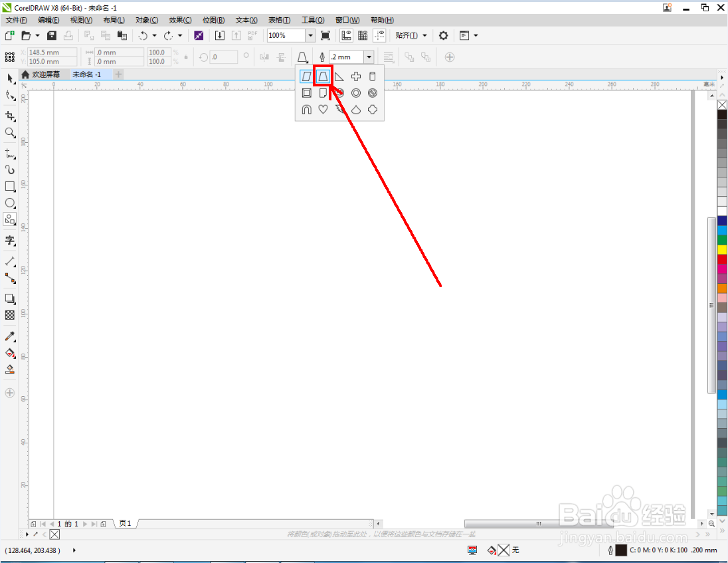This screenshot has height=563, width=728.
Task: Select the Color Eyedropper tool
Action: tap(10, 336)
